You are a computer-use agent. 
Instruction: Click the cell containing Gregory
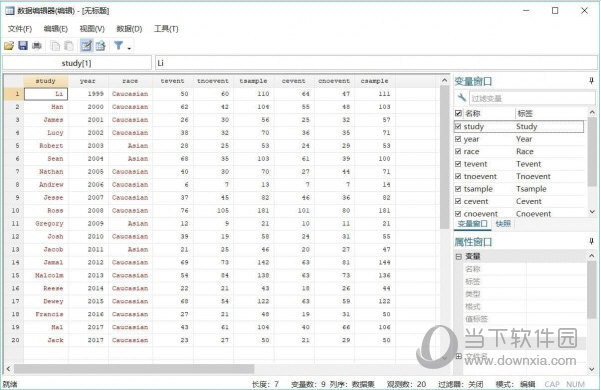coord(46,223)
